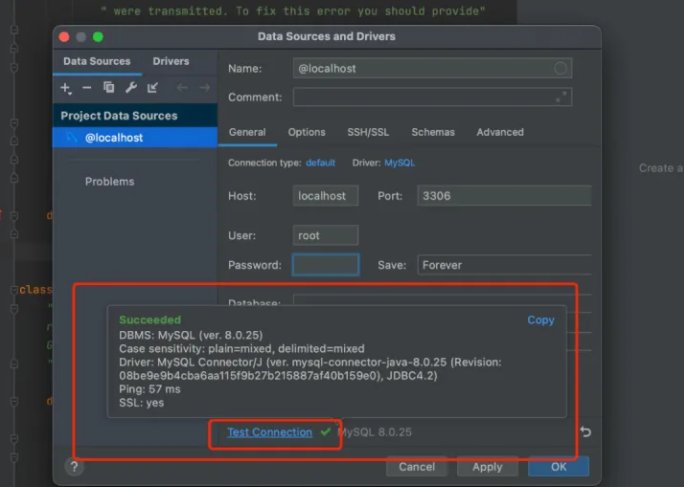Duplicate the selected data source

pos(109,88)
